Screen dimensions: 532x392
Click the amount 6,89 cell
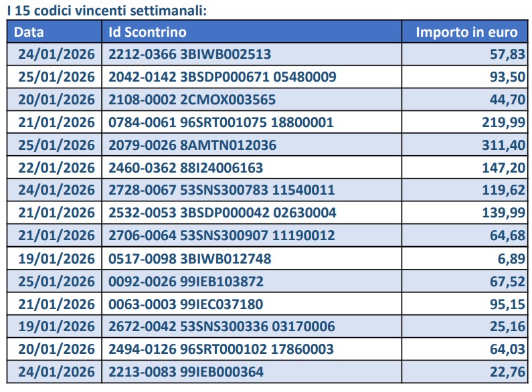tap(511, 258)
